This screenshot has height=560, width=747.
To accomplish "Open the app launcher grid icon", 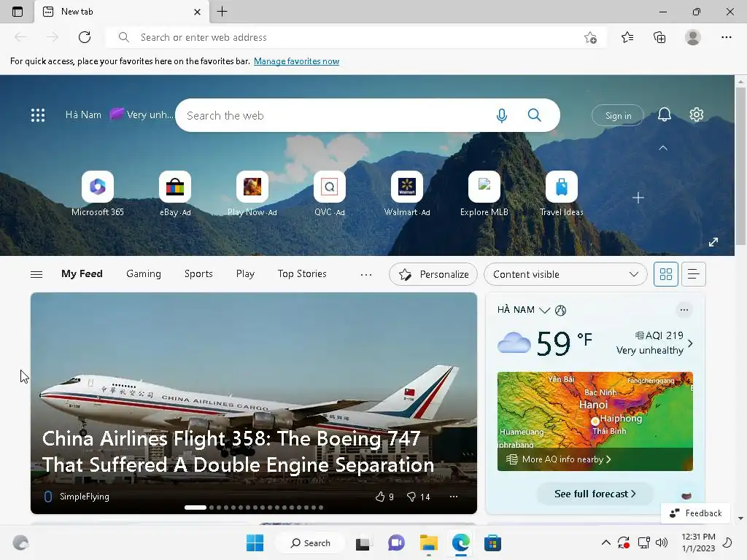I will pos(38,114).
